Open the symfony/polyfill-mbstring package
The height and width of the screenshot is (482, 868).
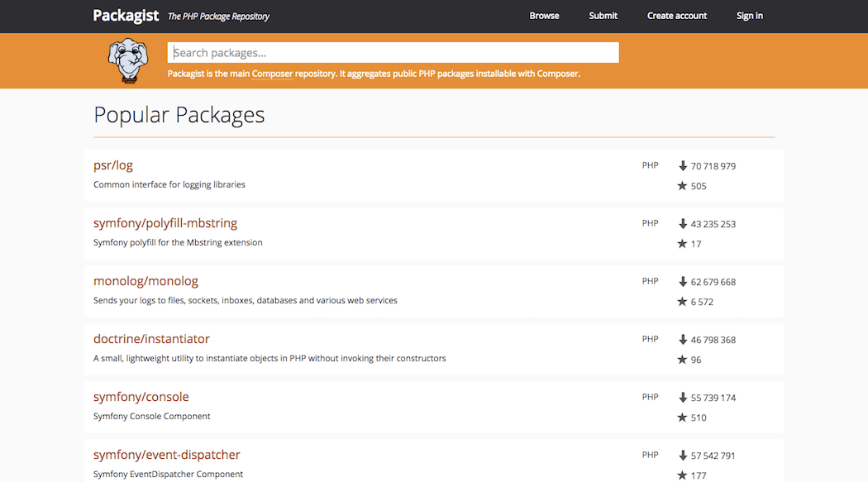pyautogui.click(x=165, y=223)
